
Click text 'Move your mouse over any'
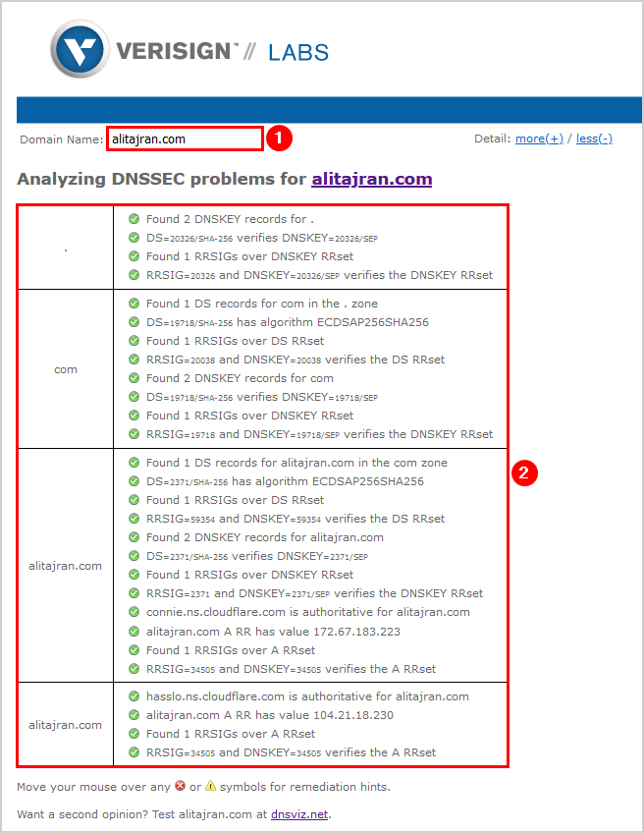pyautogui.click(x=93, y=787)
